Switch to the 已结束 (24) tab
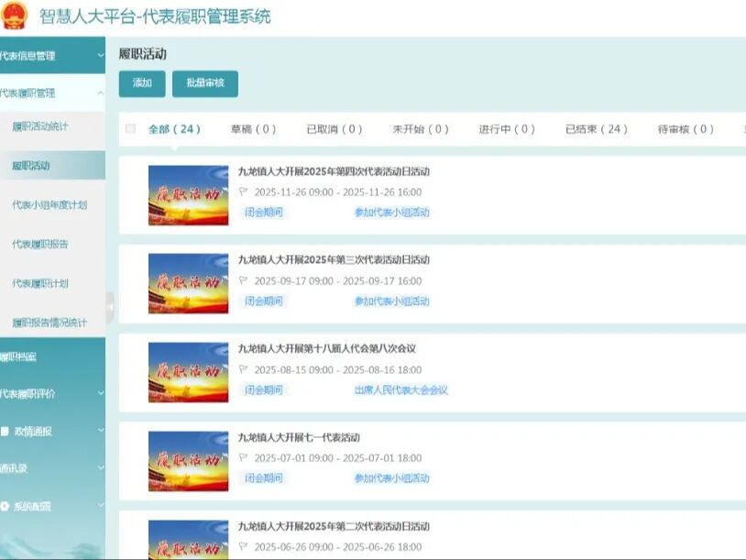Image resolution: width=746 pixels, height=560 pixels. 596,129
